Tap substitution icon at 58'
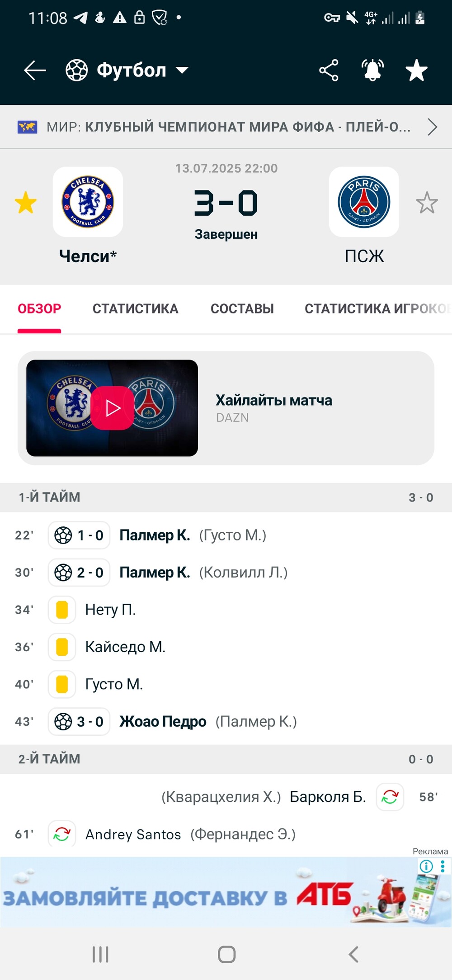 click(x=390, y=797)
